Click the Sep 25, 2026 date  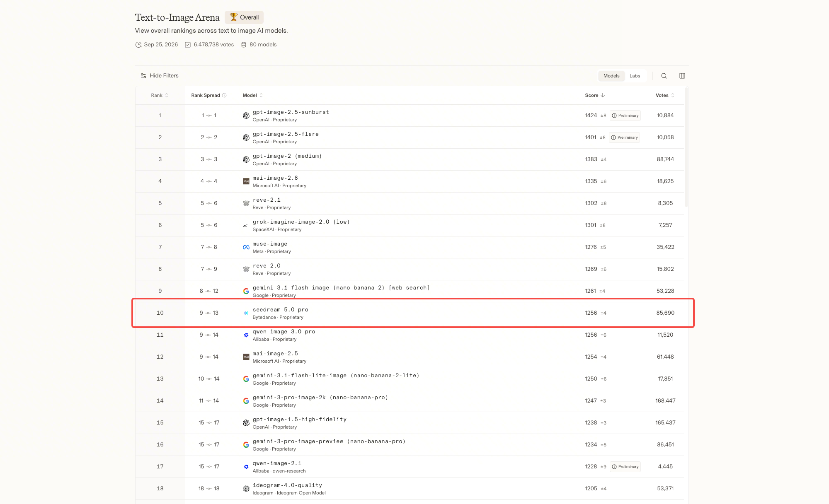(161, 45)
